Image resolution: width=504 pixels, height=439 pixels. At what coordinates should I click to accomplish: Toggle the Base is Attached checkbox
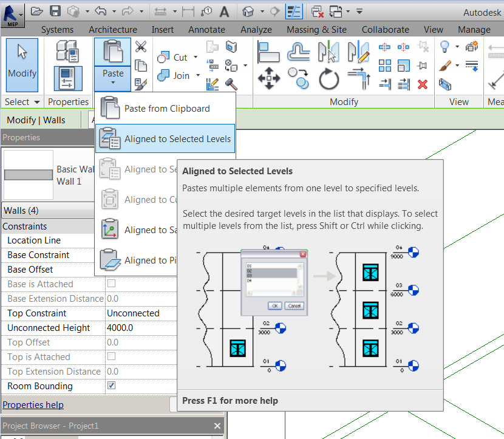(111, 284)
